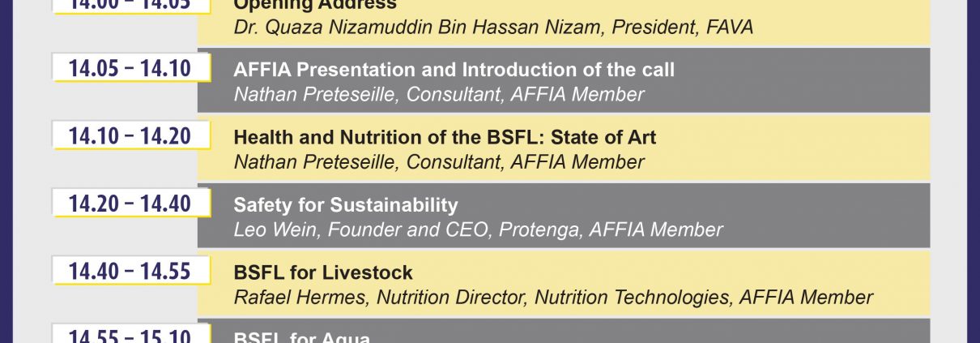Select the 14.40 – 14.55 time slot label
This screenshot has height=343, width=980.
click(130, 270)
